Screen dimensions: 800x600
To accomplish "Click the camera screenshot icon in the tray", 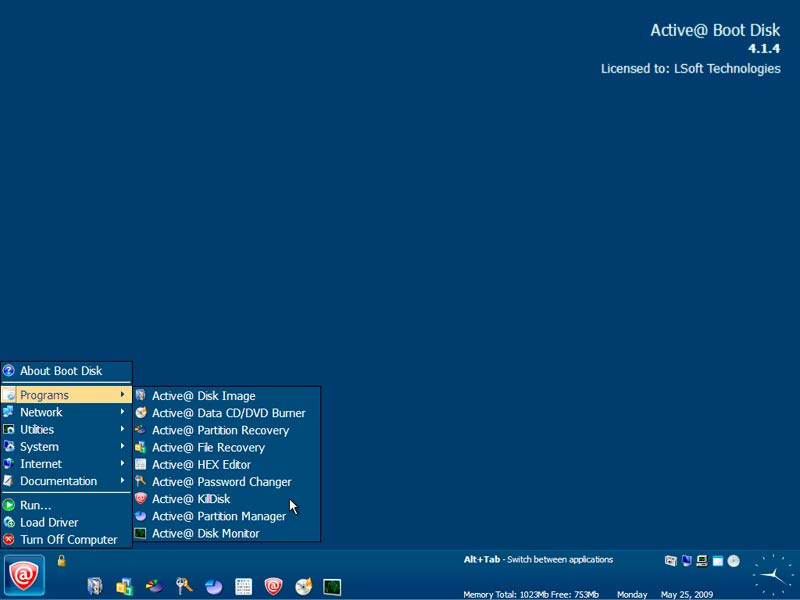I will pyautogui.click(x=670, y=561).
